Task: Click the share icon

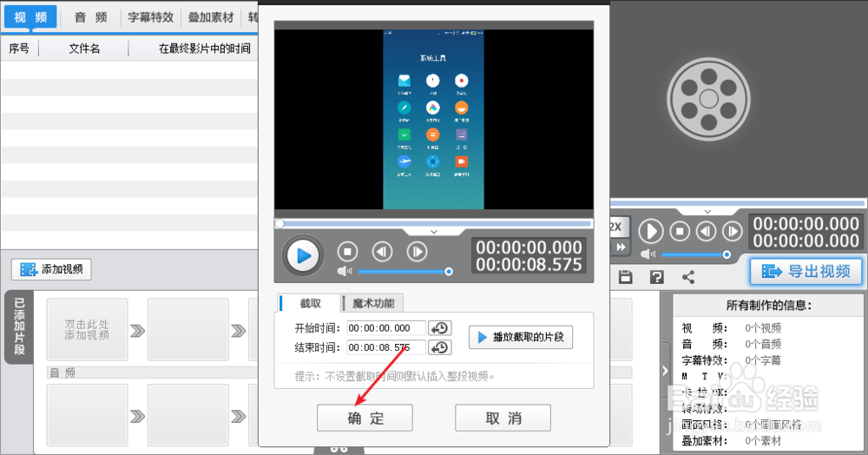Action: (x=688, y=277)
